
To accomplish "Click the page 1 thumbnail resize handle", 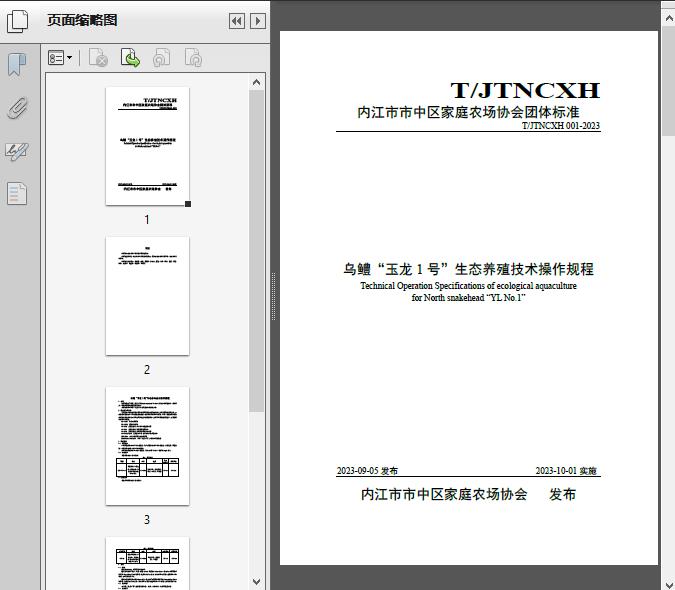I will (x=188, y=204).
